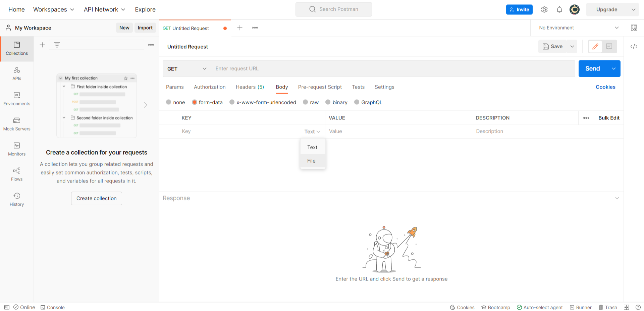
Task: Open the Flows sidebar panel
Action: 17,174
